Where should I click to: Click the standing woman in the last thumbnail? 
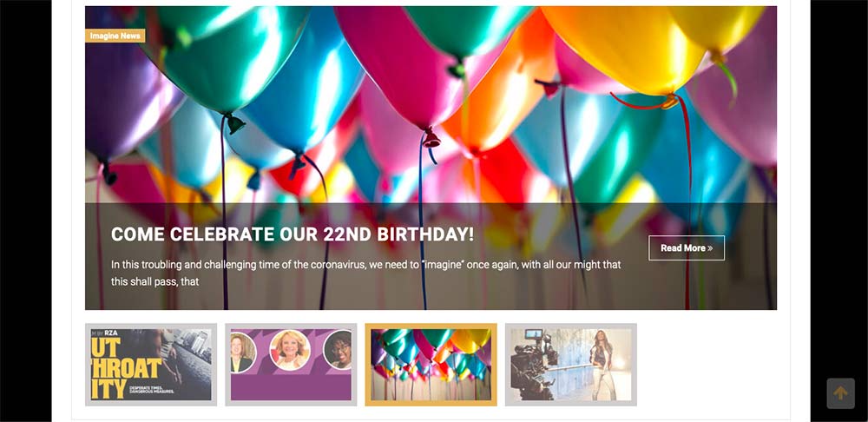click(x=602, y=363)
